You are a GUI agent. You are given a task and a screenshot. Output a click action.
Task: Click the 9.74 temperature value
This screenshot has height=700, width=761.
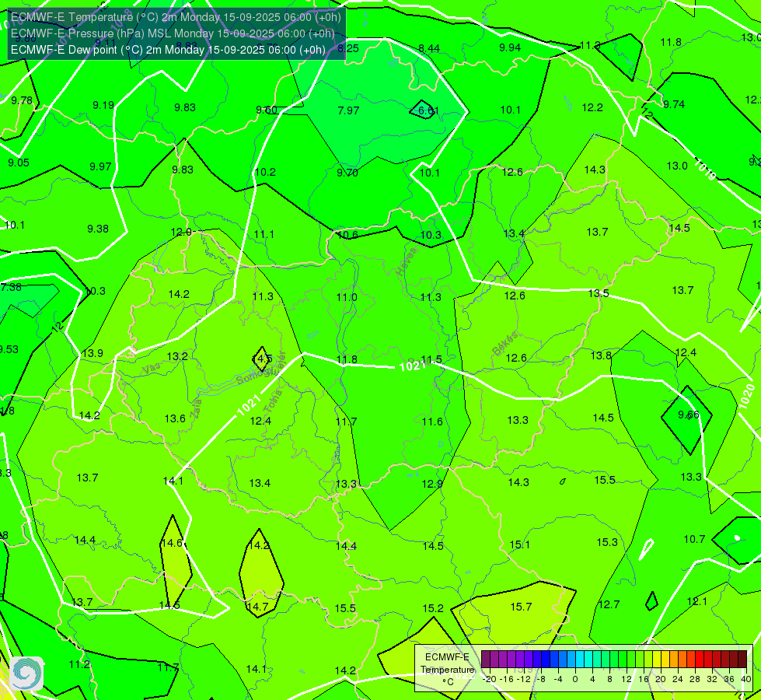click(x=674, y=104)
